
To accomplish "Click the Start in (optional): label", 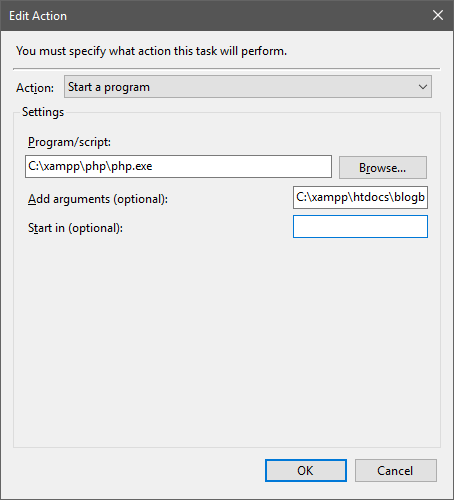I will tap(75, 228).
